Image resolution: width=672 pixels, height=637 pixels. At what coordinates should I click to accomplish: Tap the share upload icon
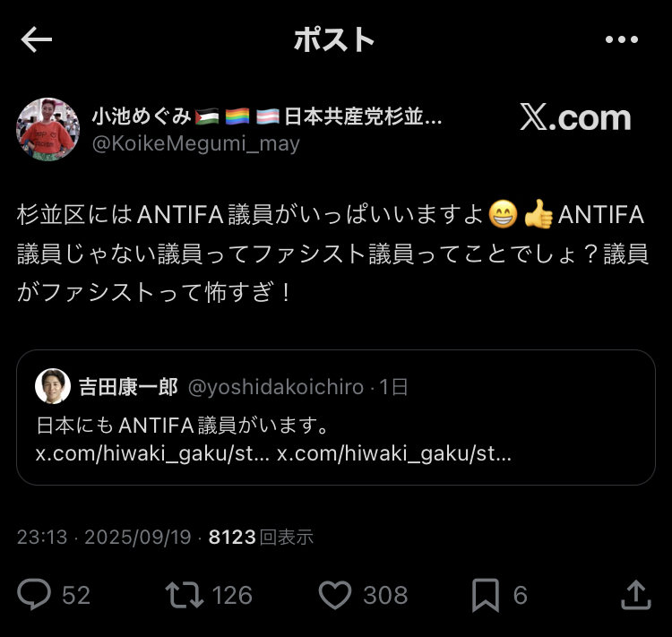click(x=634, y=594)
